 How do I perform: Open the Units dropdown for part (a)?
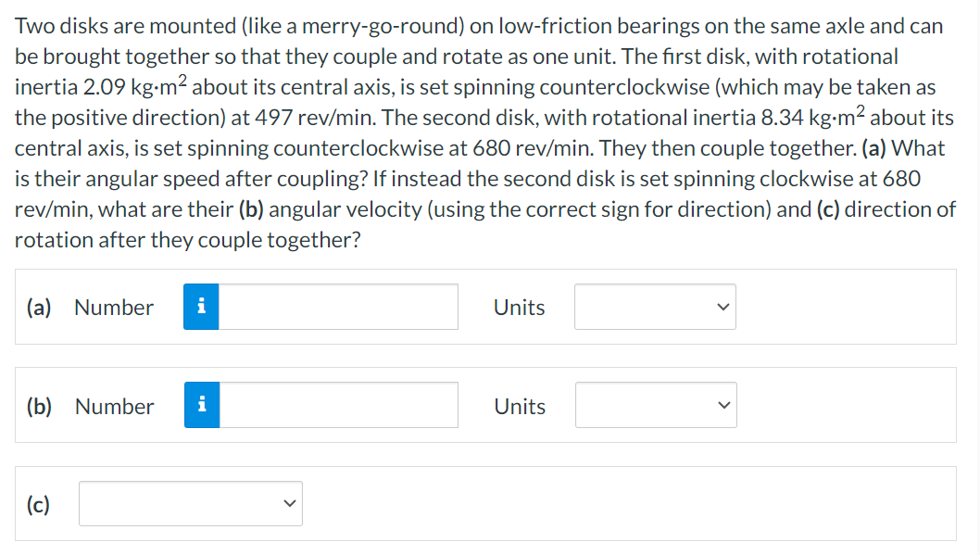pos(655,307)
